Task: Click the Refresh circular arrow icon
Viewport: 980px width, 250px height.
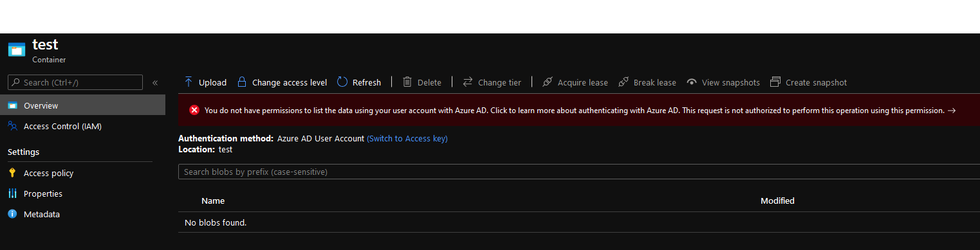Action: click(342, 82)
